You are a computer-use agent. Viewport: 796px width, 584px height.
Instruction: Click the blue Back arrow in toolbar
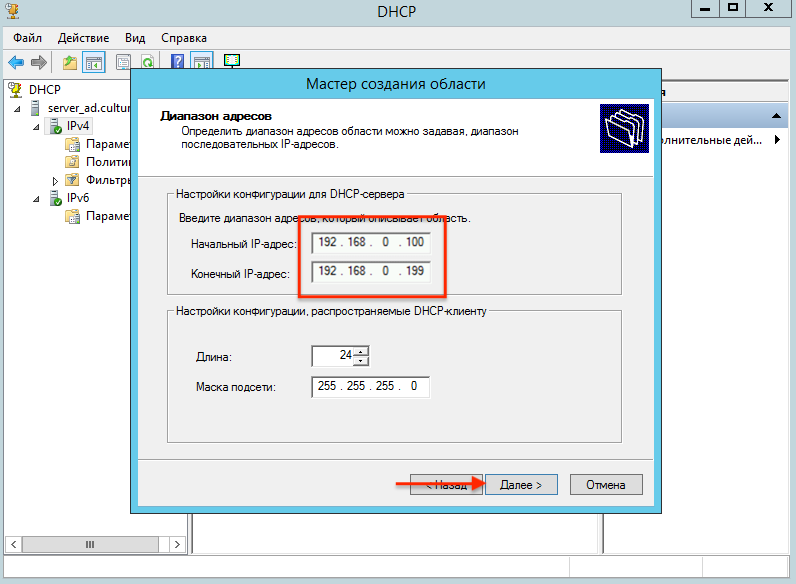[16, 62]
